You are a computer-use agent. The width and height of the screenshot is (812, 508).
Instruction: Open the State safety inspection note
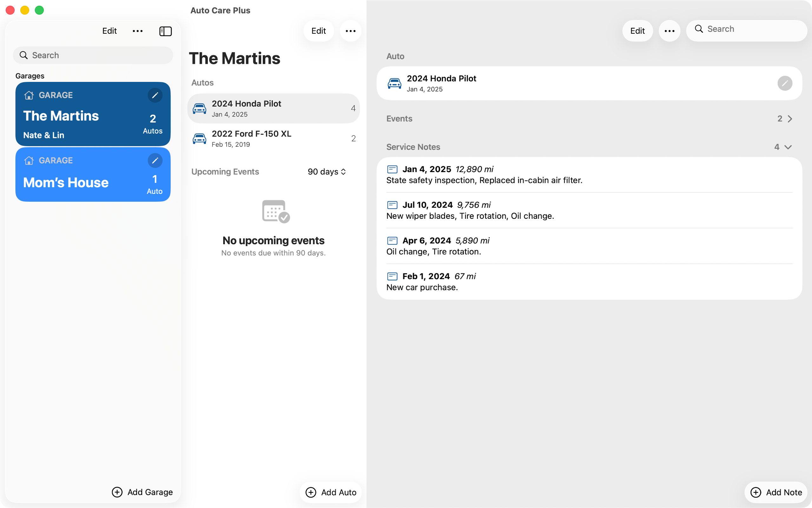(589, 175)
